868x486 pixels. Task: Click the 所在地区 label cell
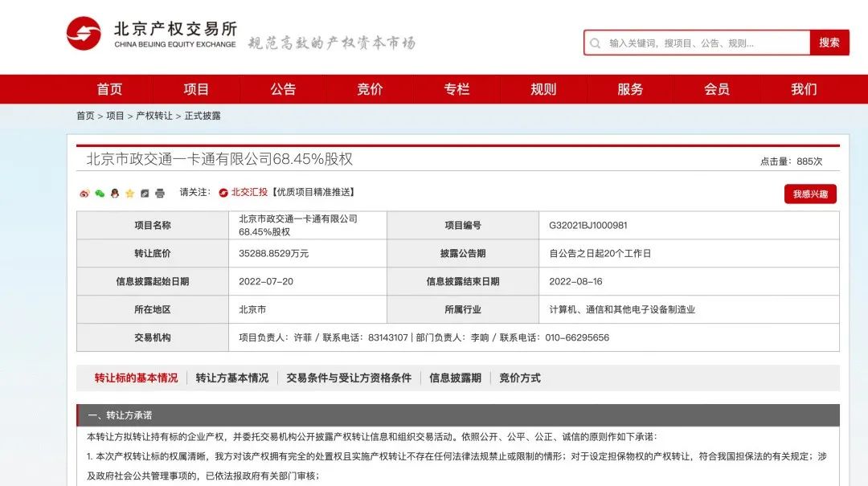tap(153, 309)
